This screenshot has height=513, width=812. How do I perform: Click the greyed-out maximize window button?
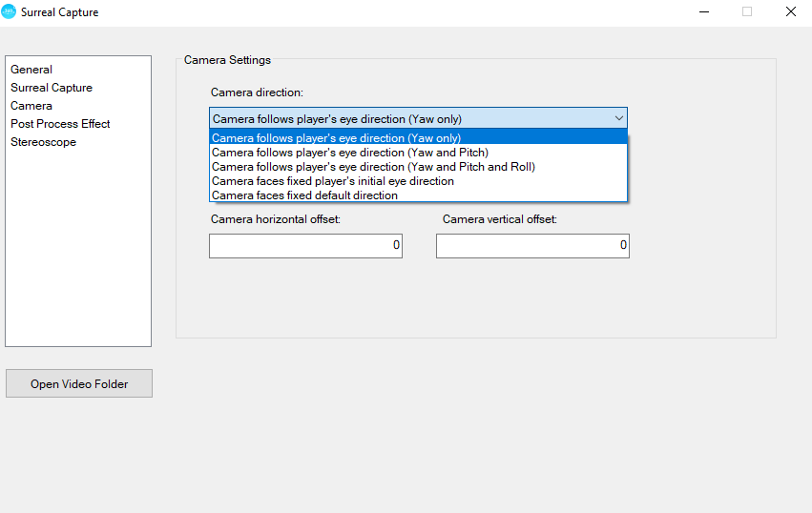[x=747, y=12]
